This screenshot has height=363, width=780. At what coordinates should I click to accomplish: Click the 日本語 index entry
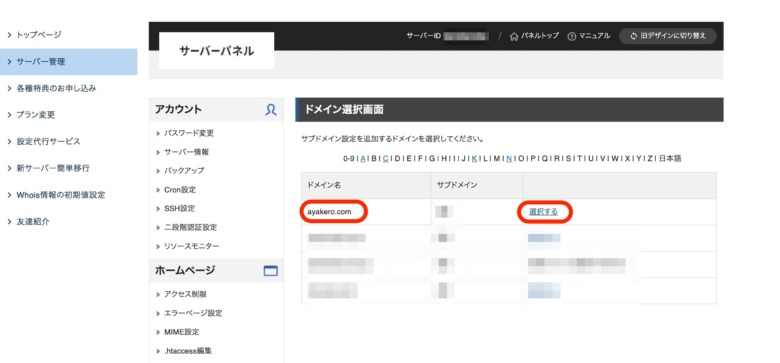pyautogui.click(x=671, y=159)
